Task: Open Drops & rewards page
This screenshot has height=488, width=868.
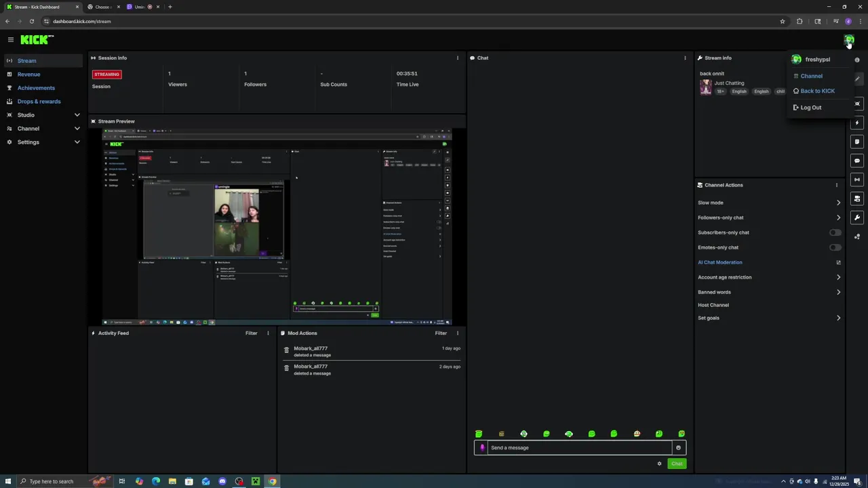Action: 39,102
